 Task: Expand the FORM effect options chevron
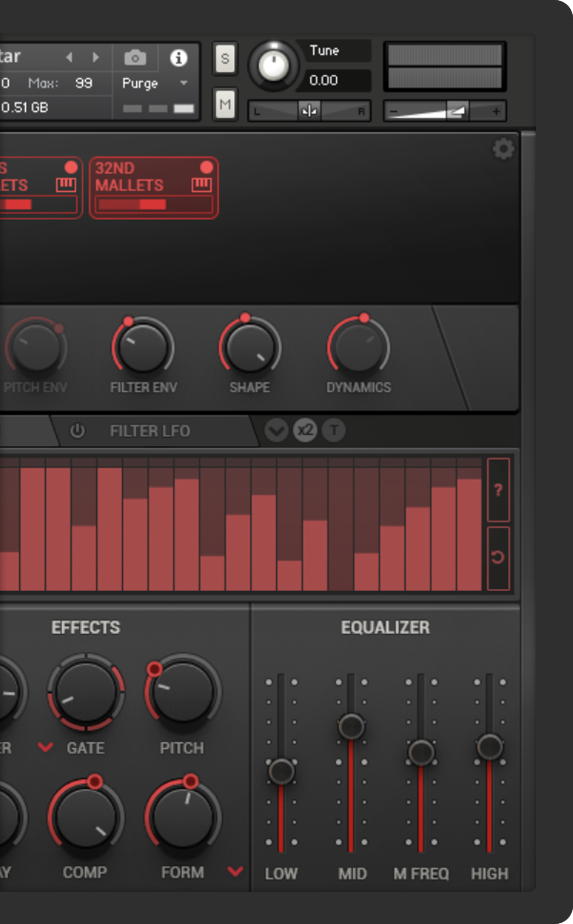(x=235, y=871)
